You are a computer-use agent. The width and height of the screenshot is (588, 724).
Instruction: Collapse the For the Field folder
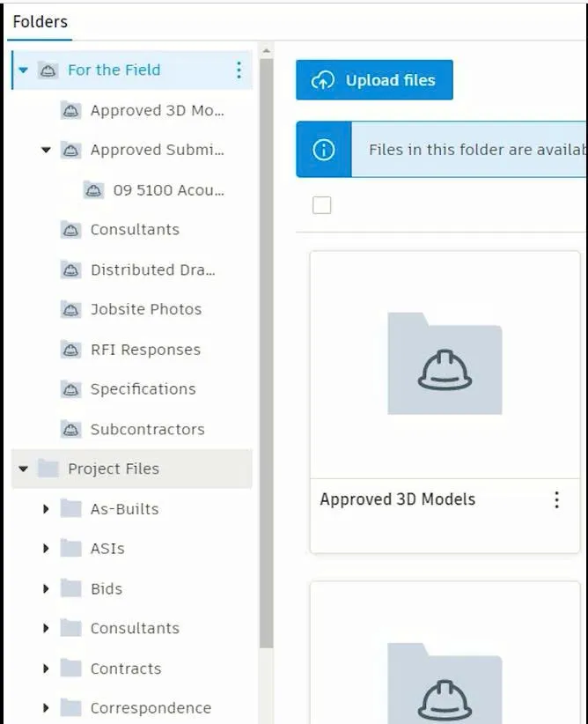coord(23,70)
